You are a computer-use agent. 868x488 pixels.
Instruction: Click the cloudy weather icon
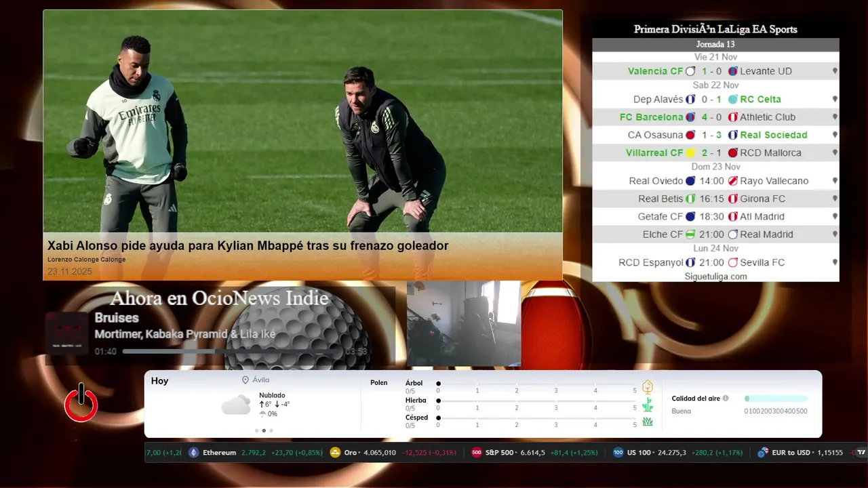pos(236,405)
